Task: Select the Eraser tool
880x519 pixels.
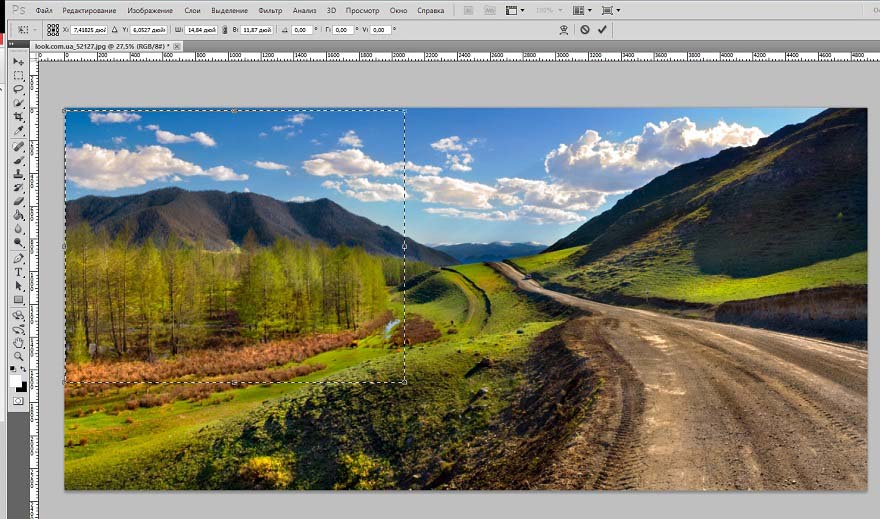Action: point(19,201)
